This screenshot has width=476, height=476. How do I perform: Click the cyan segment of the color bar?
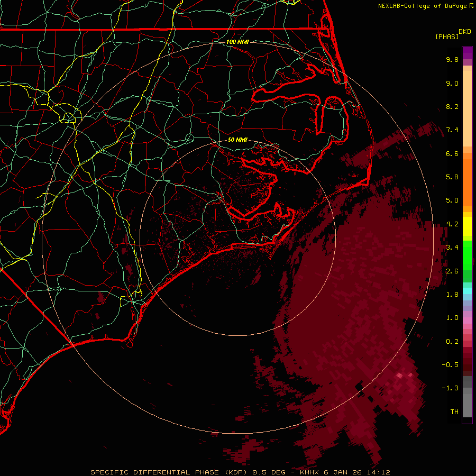pos(467,291)
